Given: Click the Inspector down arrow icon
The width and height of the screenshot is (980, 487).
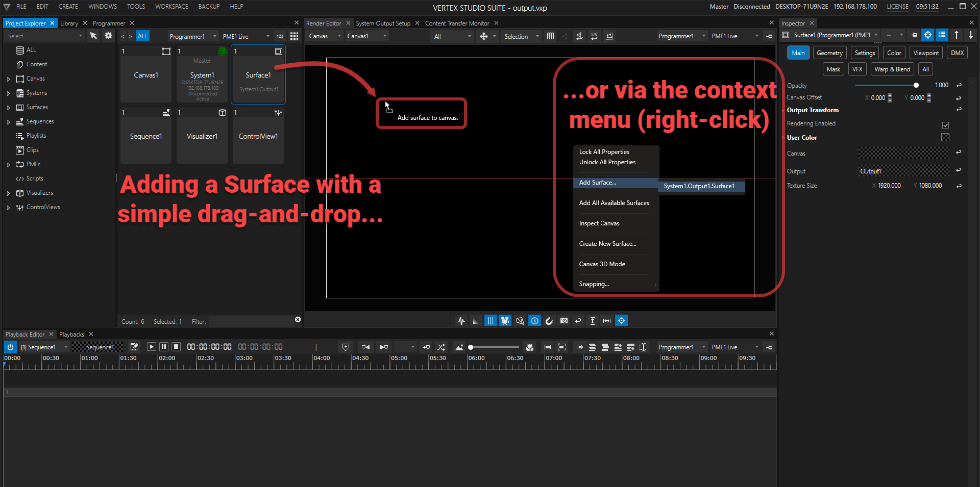Looking at the screenshot, I should tap(971, 35).
